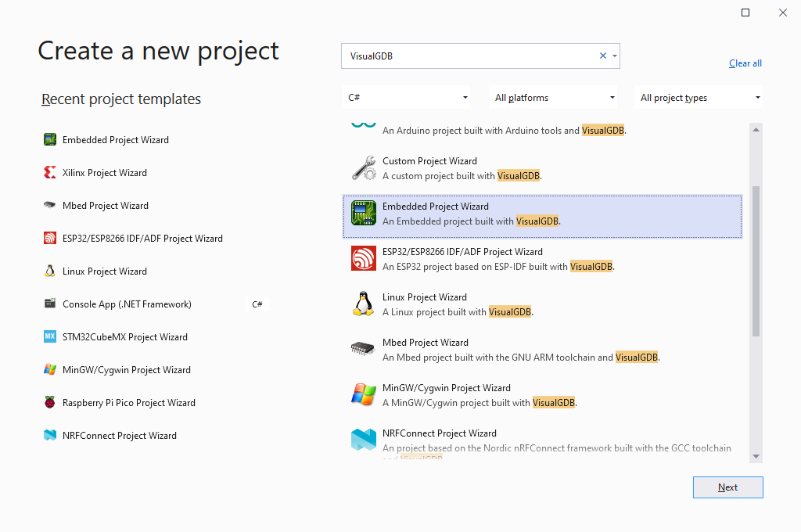Click the STM32CubeMX MX icon in recent templates
This screenshot has width=801, height=532.
click(x=50, y=337)
